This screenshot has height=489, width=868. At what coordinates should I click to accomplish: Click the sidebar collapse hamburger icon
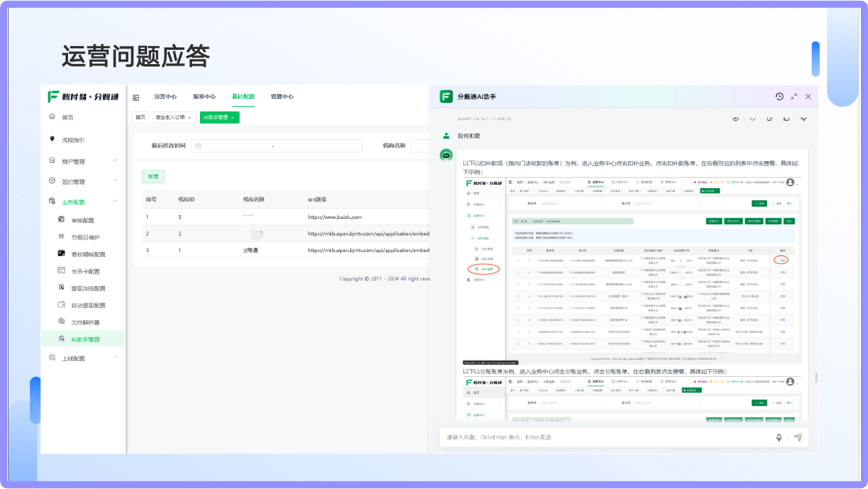point(136,97)
